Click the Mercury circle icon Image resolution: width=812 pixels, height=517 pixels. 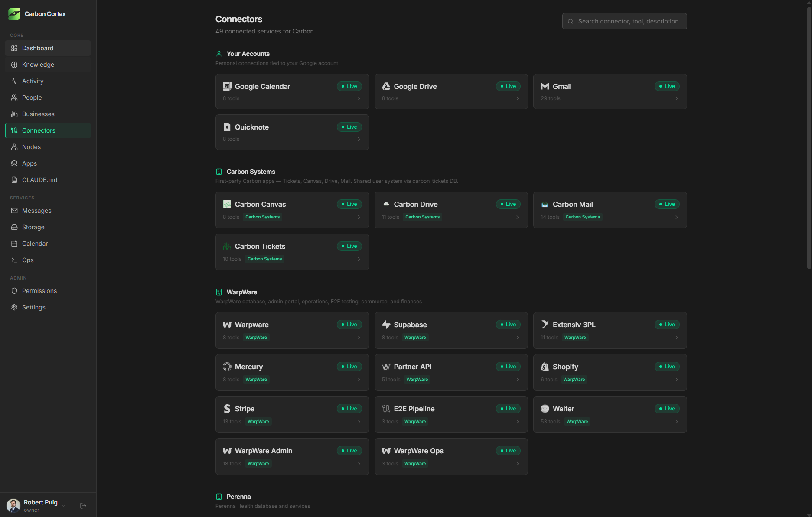[227, 367]
